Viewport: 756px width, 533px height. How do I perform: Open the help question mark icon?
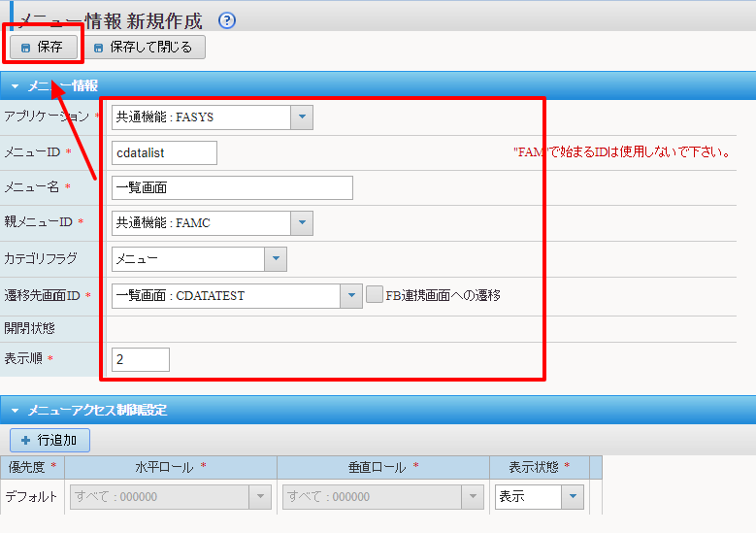(227, 20)
